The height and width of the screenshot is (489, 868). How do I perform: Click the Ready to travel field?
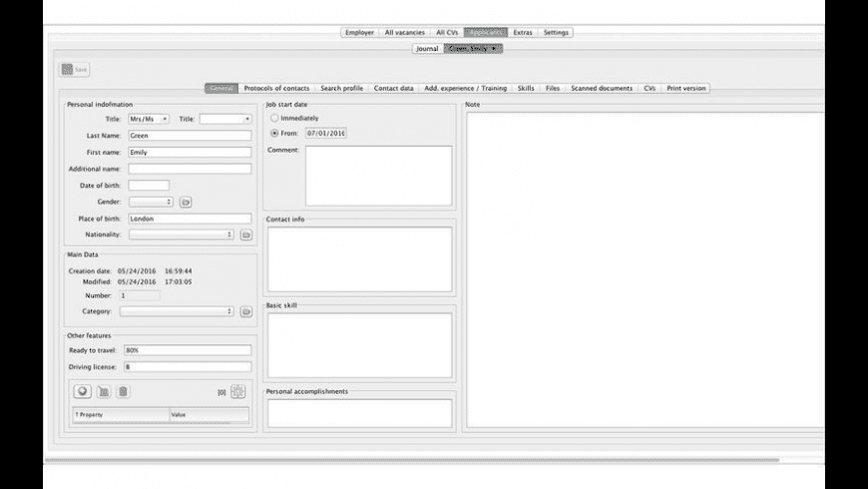[x=188, y=350]
